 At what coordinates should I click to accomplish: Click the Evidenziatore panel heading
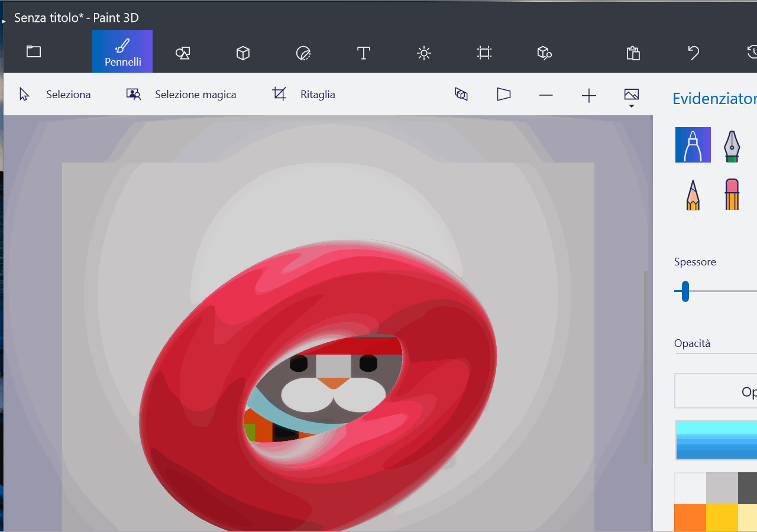click(715, 99)
